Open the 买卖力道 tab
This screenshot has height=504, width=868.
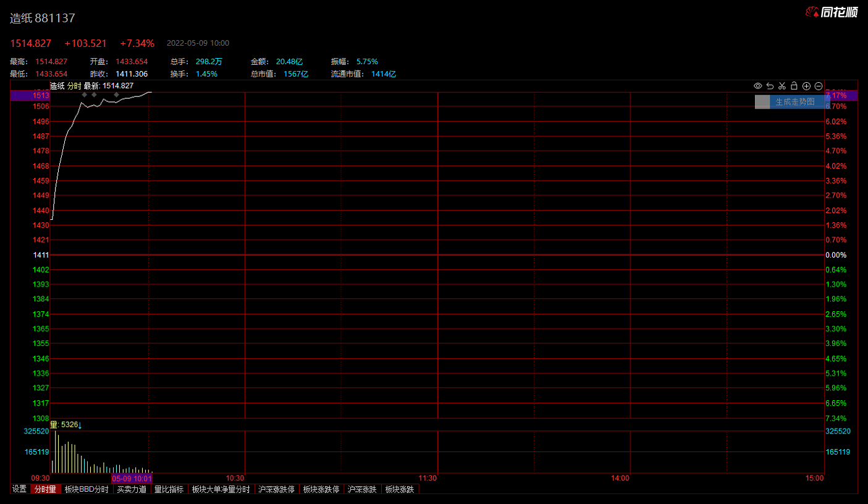tap(132, 489)
